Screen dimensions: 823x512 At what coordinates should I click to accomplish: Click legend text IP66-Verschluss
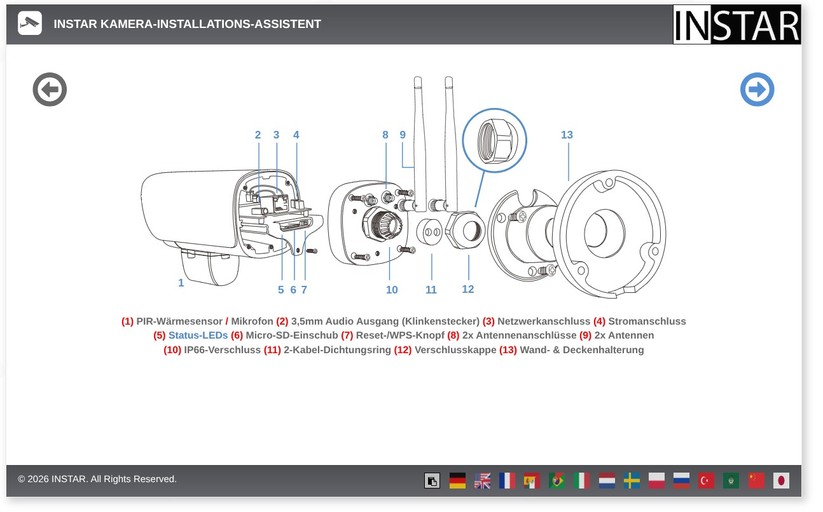coord(222,350)
